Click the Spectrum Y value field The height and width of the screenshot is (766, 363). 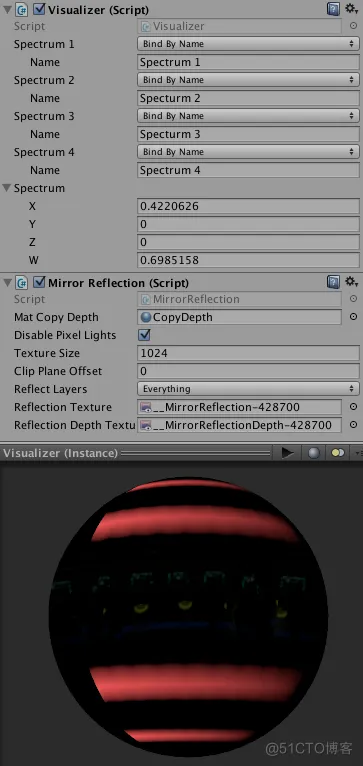[248, 224]
